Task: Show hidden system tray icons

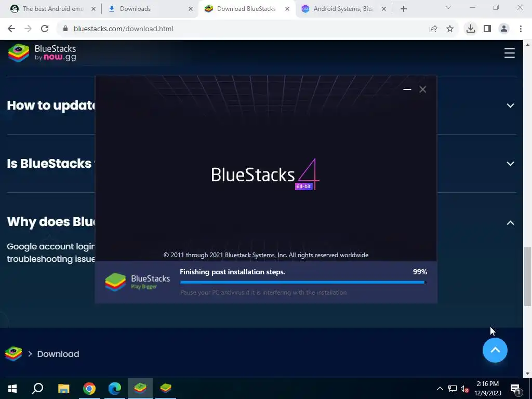Action: tap(440, 389)
